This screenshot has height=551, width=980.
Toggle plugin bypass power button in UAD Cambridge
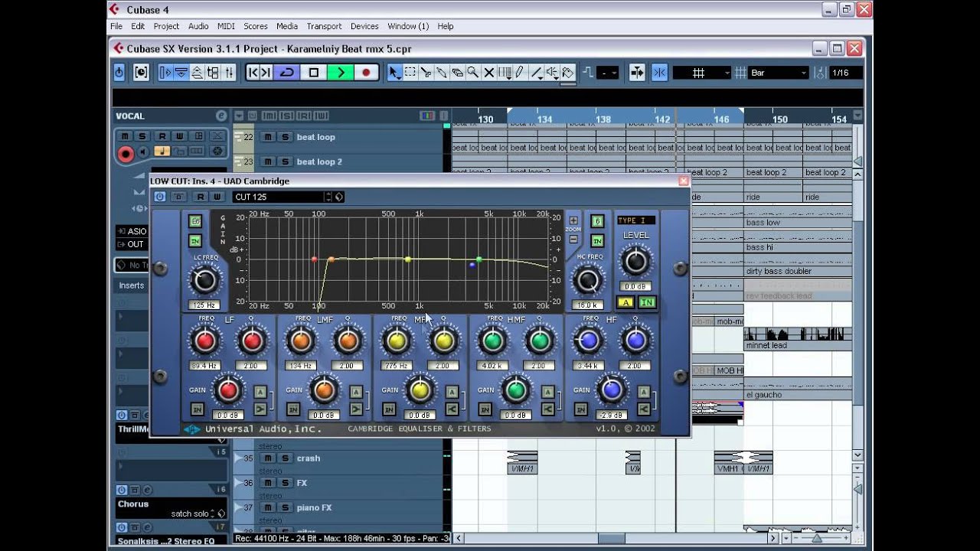[159, 197]
